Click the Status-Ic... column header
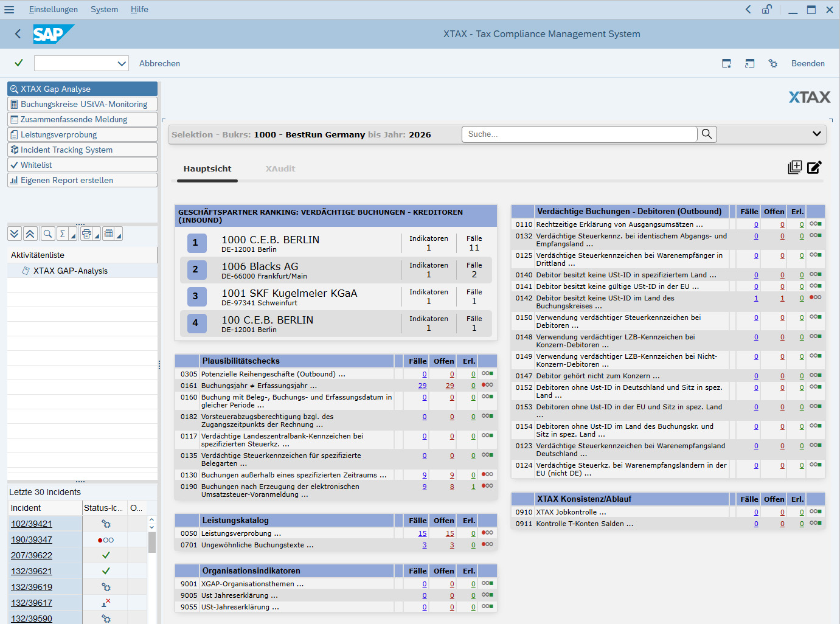 click(x=105, y=508)
